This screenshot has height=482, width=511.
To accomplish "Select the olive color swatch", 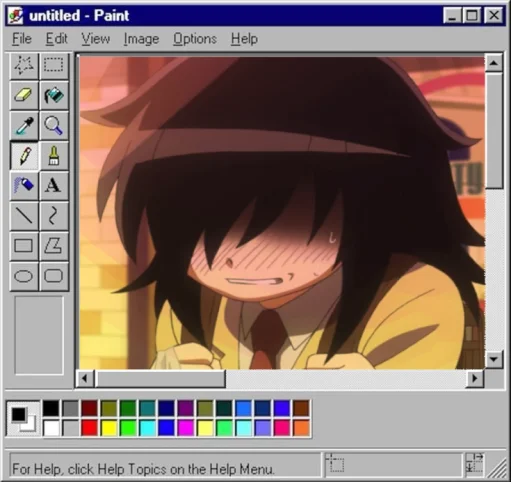I will click(x=109, y=409).
